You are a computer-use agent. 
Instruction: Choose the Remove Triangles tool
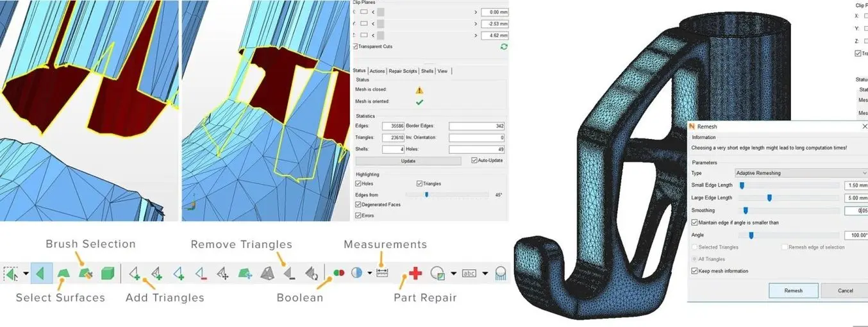point(289,274)
